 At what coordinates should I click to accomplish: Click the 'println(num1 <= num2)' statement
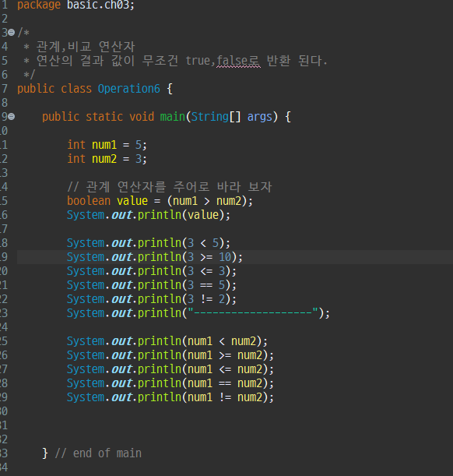(x=170, y=369)
